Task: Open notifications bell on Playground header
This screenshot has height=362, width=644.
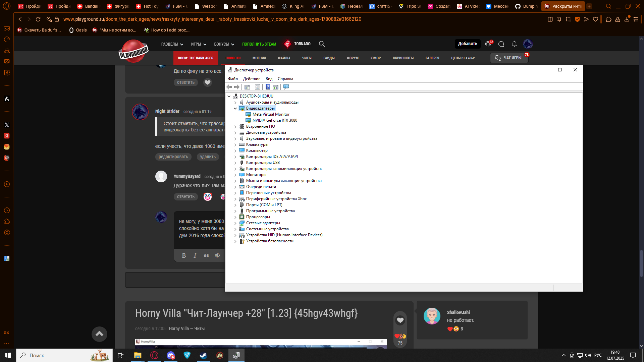Action: tap(514, 44)
